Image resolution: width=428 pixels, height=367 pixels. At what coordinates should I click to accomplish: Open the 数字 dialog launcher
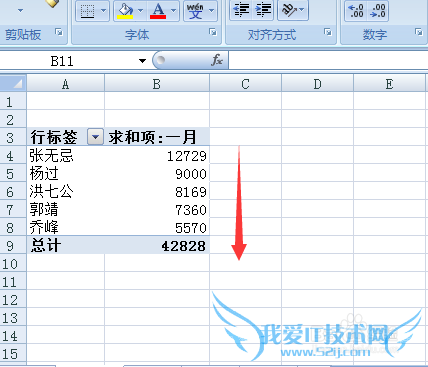pyautogui.click(x=418, y=32)
